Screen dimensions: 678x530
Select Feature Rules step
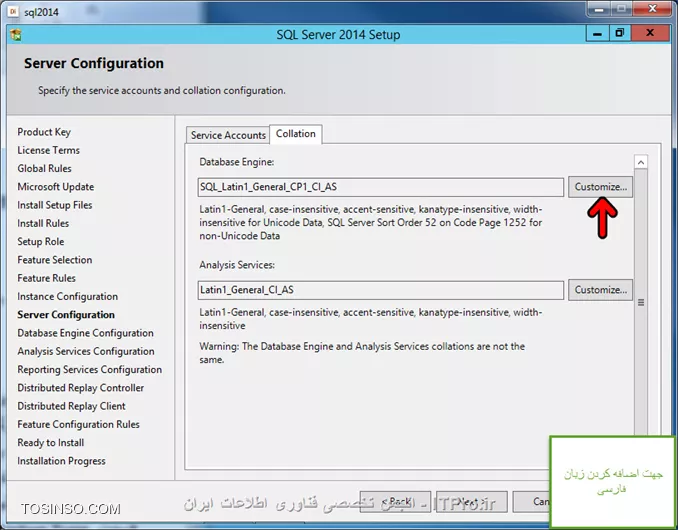coord(47,278)
